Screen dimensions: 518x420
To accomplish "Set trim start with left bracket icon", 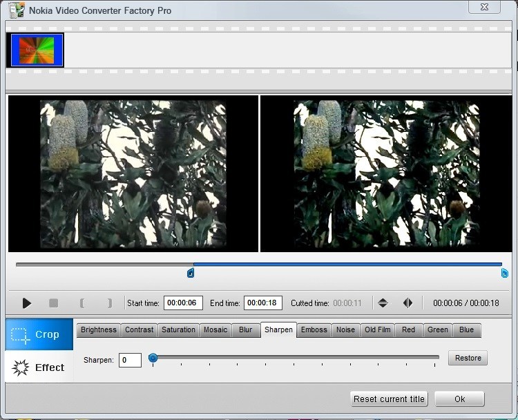I will (82, 303).
